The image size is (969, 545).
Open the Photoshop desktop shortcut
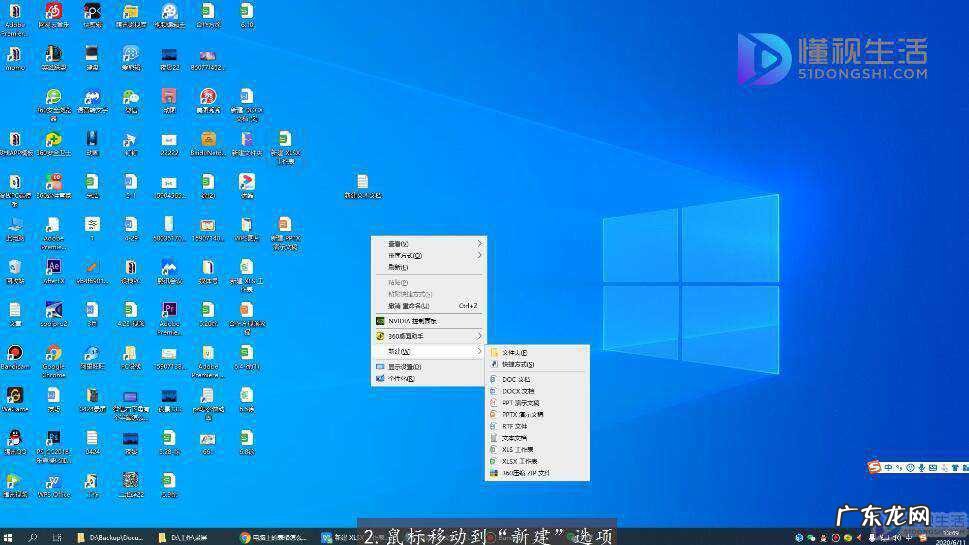pyautogui.click(x=53, y=439)
